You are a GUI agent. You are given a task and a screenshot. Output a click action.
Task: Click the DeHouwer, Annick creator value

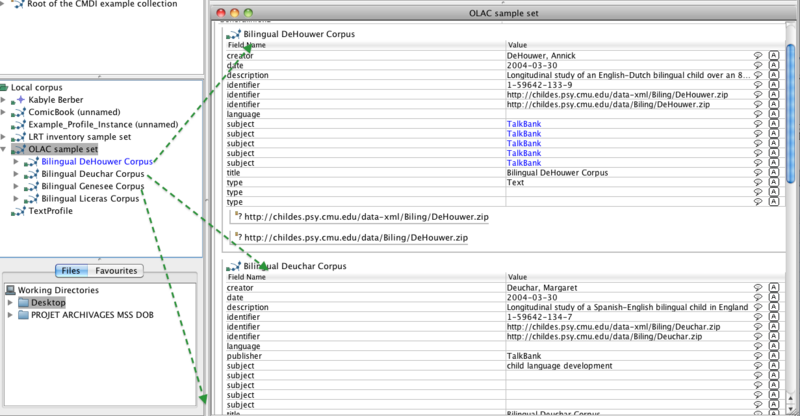pos(541,55)
